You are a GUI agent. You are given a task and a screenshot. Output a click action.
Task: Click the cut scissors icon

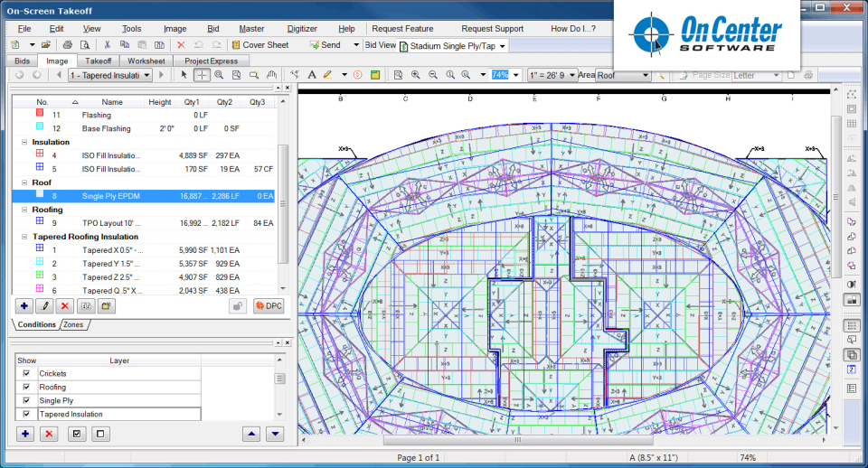pos(108,44)
